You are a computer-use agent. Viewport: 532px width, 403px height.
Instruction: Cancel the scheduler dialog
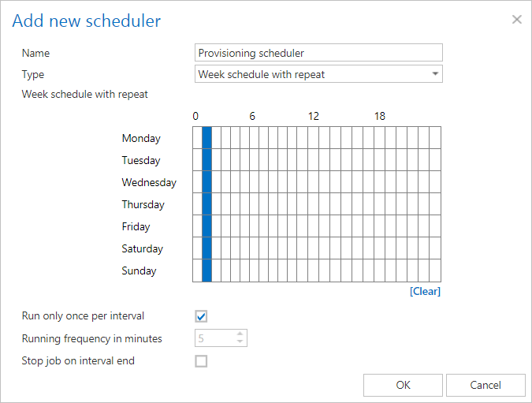tap(485, 385)
